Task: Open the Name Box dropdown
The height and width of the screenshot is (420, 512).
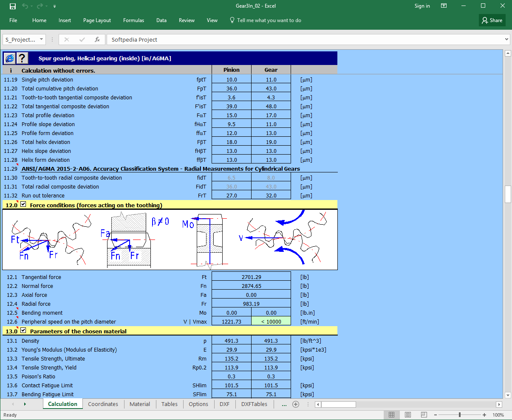Action: point(41,39)
